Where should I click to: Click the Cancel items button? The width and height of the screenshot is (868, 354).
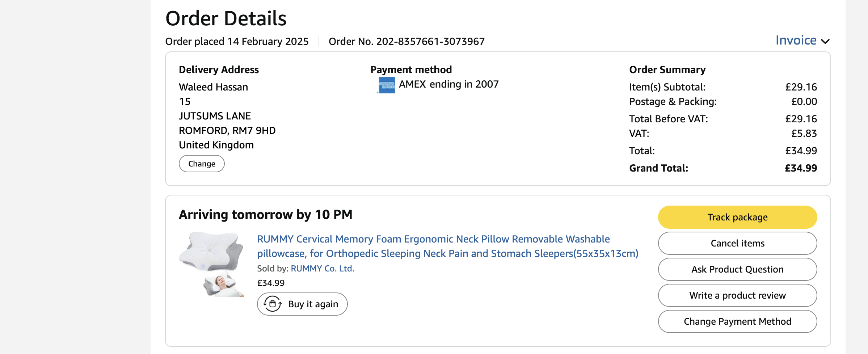click(x=737, y=243)
